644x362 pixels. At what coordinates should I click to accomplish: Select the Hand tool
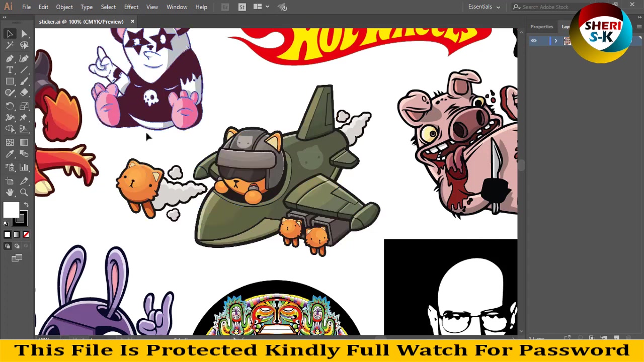(x=10, y=192)
